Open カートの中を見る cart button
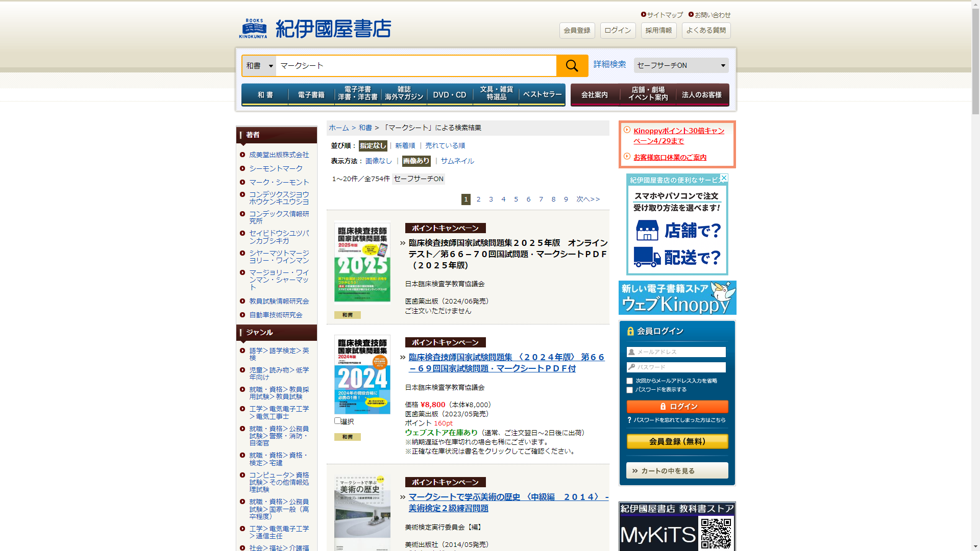Viewport: 980px width, 551px height. click(x=677, y=471)
